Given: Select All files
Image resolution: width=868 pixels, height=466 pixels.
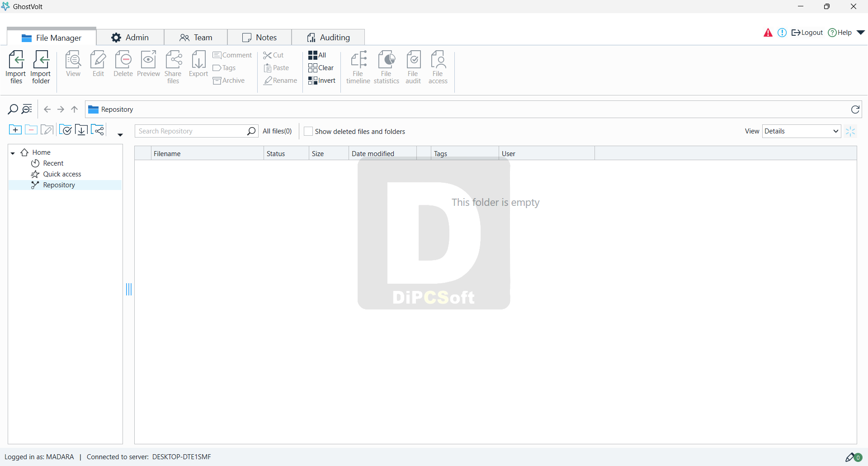Looking at the screenshot, I should [x=317, y=55].
